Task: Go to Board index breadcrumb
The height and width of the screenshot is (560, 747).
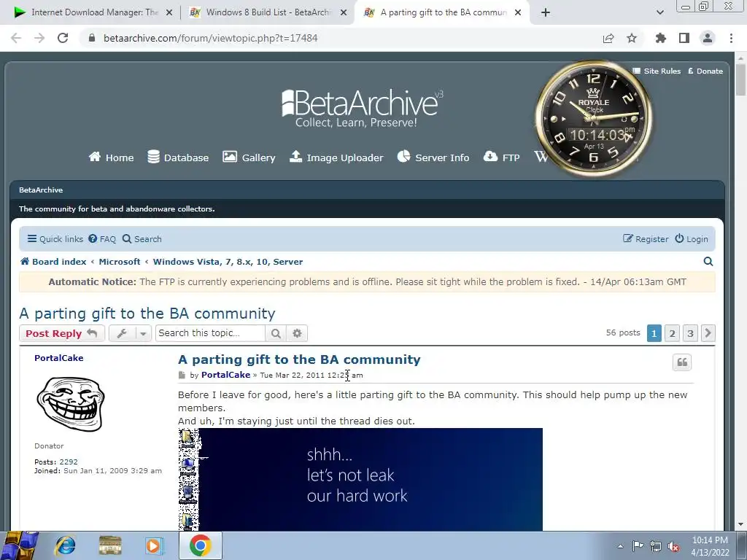Action: (53, 262)
